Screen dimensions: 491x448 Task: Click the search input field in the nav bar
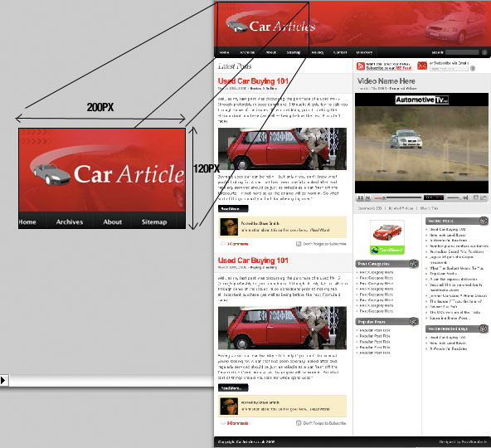[x=463, y=52]
